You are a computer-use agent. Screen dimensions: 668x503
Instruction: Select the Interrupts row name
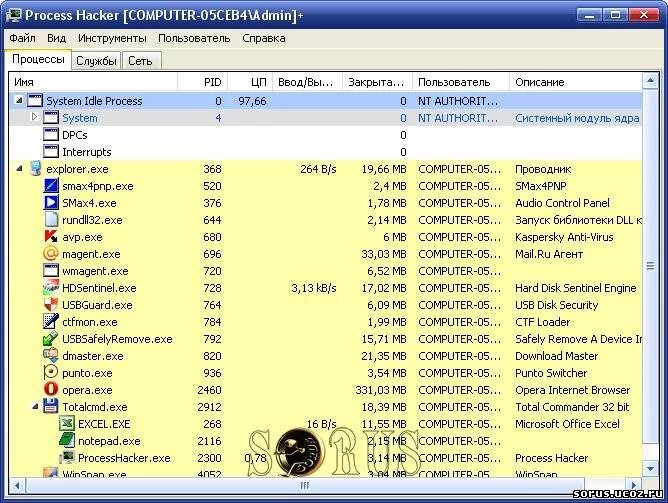click(86, 152)
